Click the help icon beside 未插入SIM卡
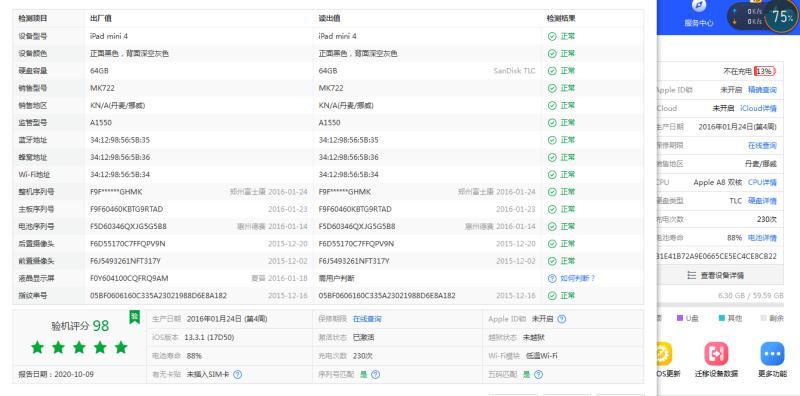800x396 pixels. tap(237, 375)
